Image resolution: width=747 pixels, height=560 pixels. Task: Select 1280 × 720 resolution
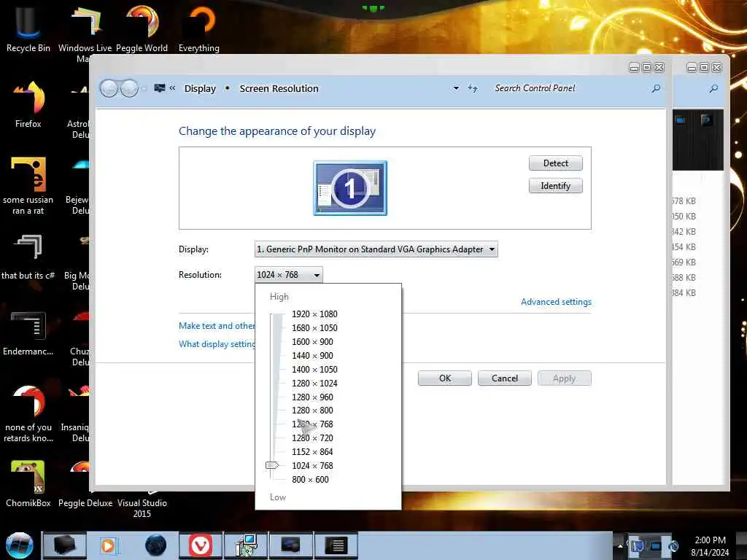click(312, 438)
